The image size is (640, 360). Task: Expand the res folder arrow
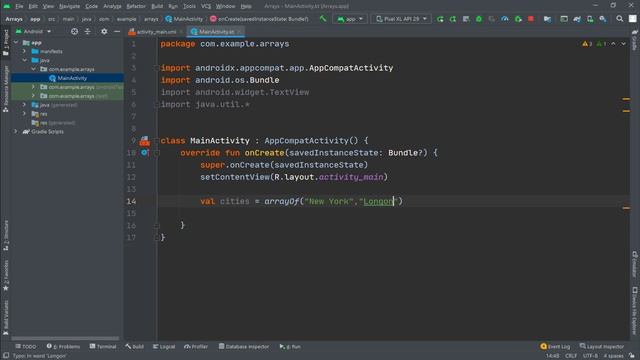point(24,114)
